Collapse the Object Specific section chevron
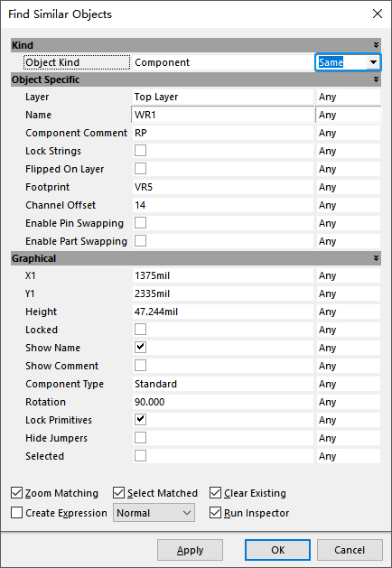392x568 pixels. tap(376, 79)
